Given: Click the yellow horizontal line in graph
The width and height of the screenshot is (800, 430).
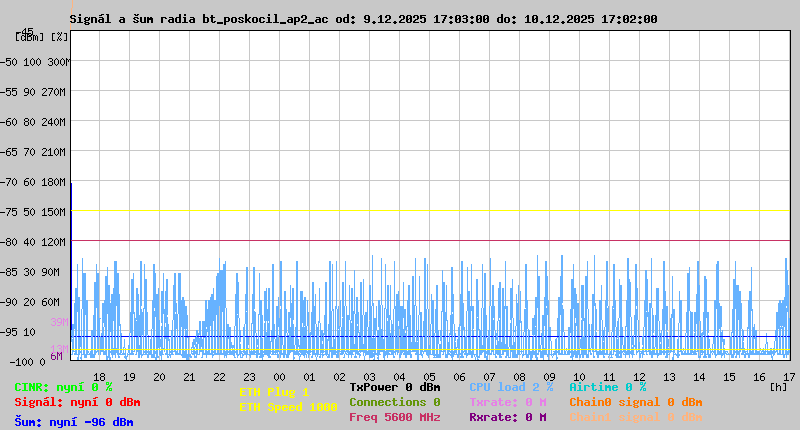Looking at the screenshot, I should pos(430,211).
